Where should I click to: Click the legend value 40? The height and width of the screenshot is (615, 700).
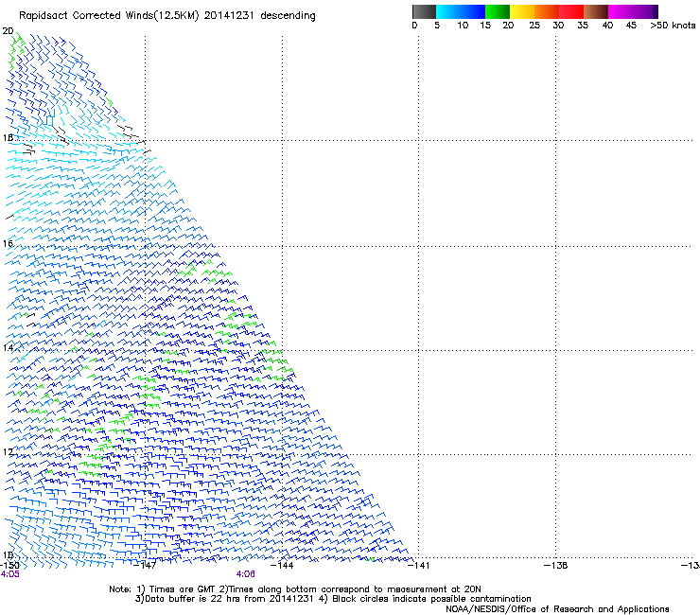607,26
